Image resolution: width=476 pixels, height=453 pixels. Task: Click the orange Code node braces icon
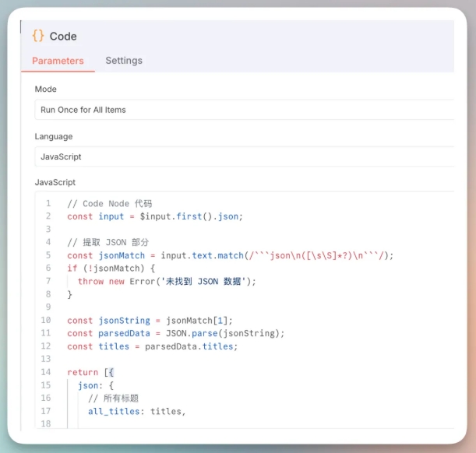[x=38, y=36]
